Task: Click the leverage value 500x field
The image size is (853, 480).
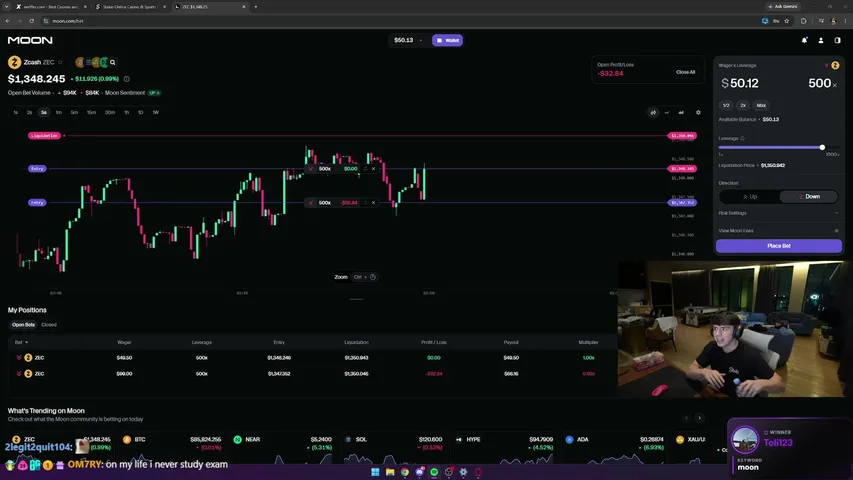Action: point(823,83)
